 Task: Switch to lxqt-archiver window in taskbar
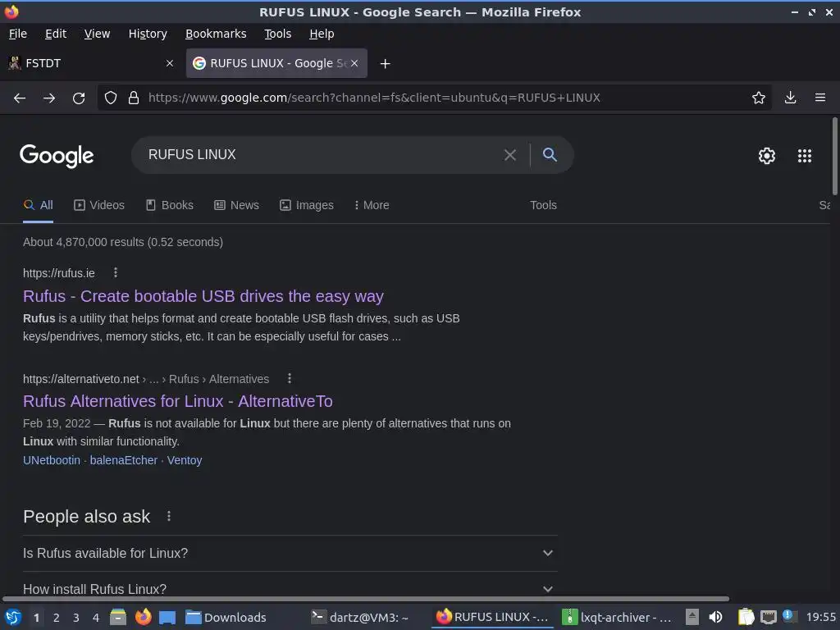point(617,618)
